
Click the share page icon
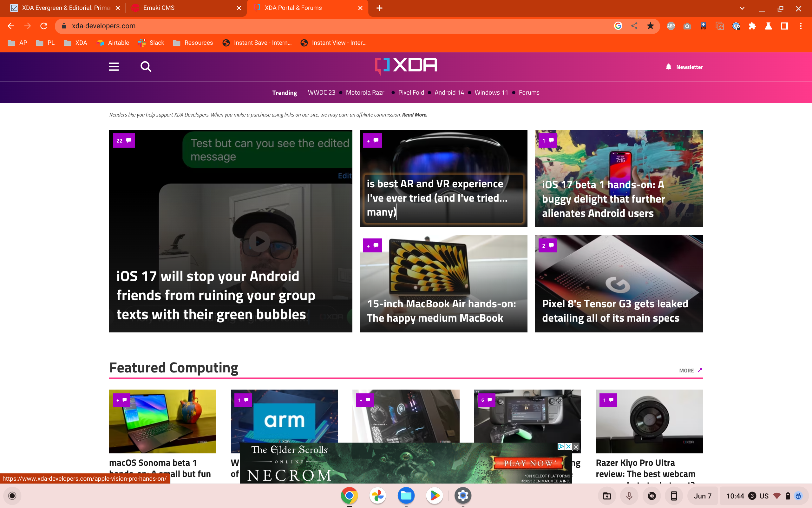coord(634,26)
